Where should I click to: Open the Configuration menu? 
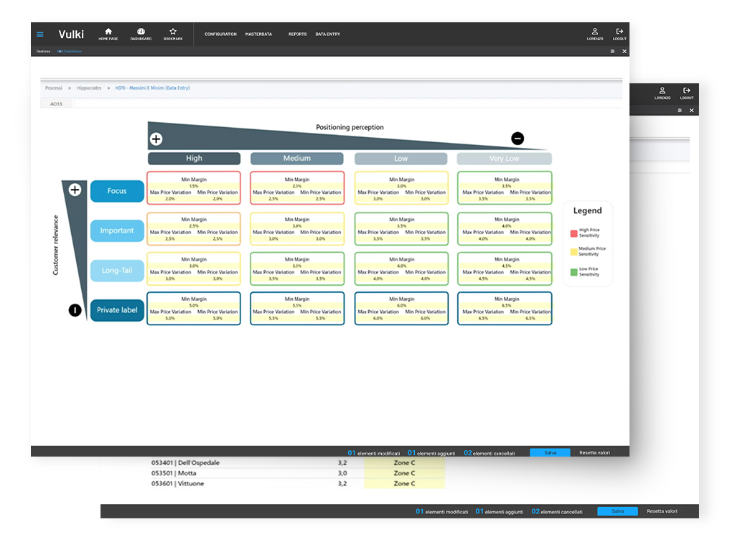pyautogui.click(x=220, y=34)
